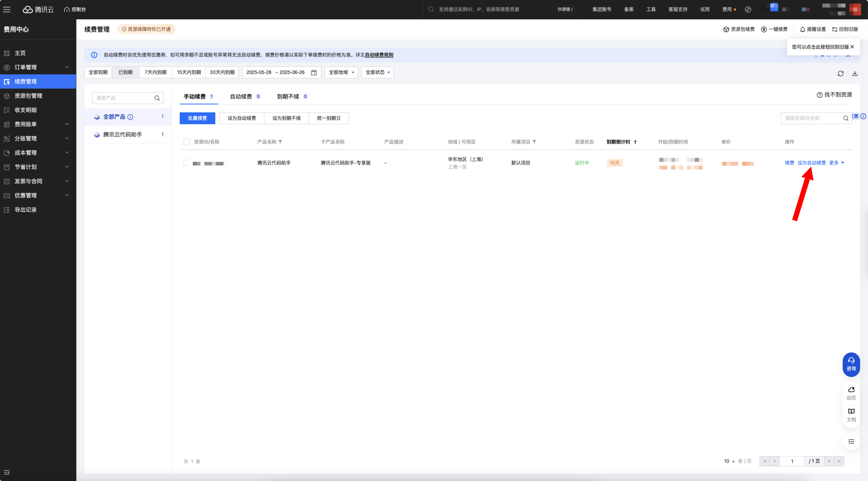Viewport: 868px width, 481px height.
Task: Click the refresh list icon
Action: (840, 74)
